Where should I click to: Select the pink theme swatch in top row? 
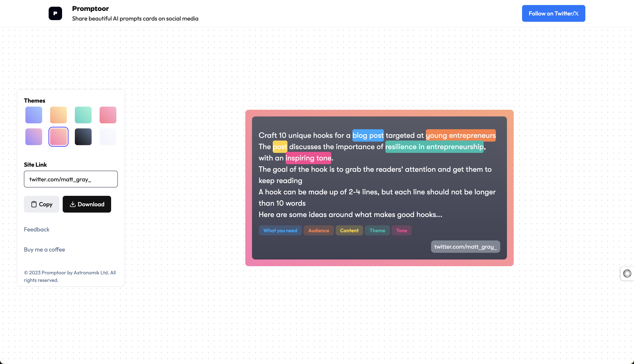[108, 115]
